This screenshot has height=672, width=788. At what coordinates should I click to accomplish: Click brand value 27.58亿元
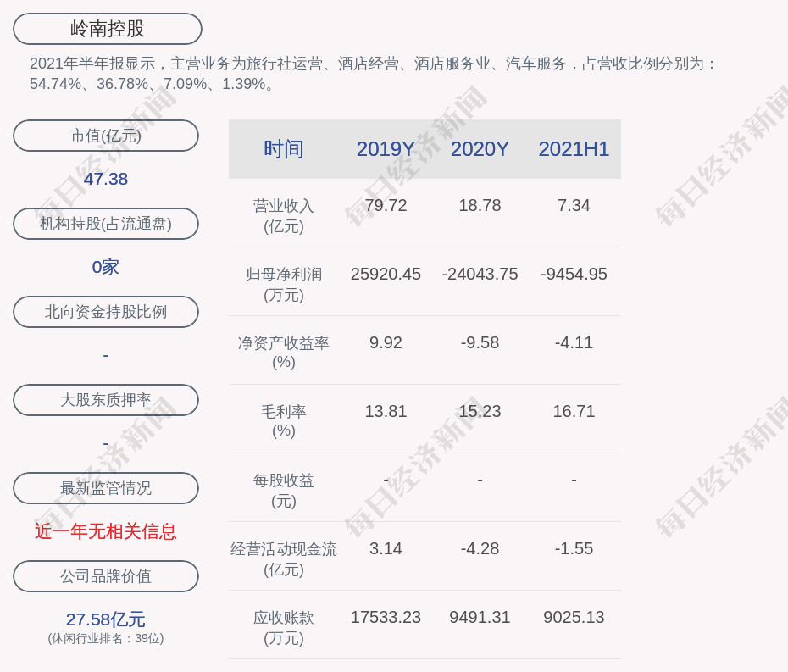[x=106, y=619]
